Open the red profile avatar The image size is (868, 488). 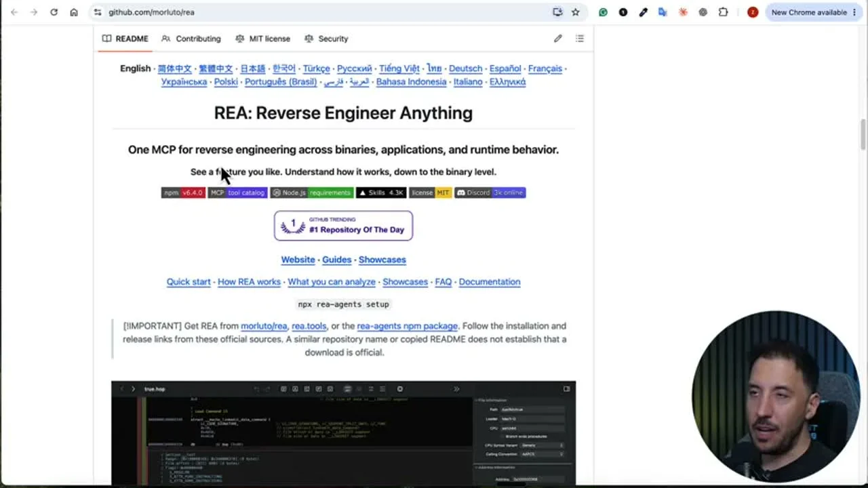coord(753,12)
